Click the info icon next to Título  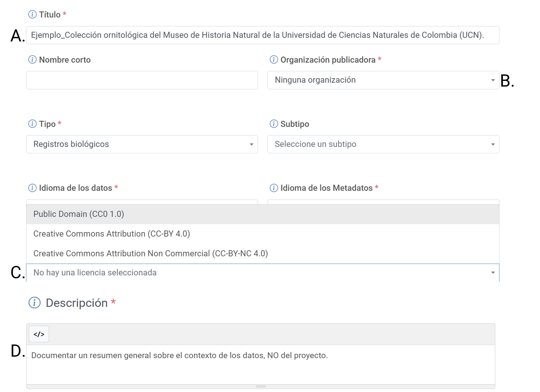point(32,15)
